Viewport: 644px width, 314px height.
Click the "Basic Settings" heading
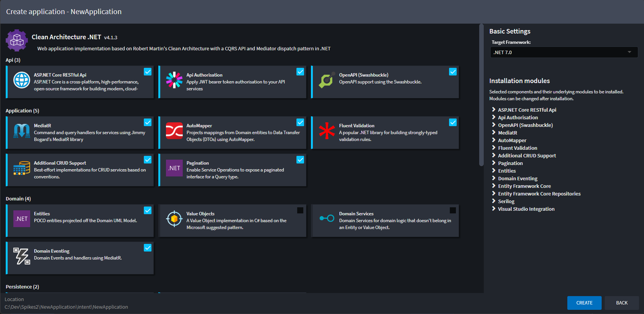[x=510, y=31]
